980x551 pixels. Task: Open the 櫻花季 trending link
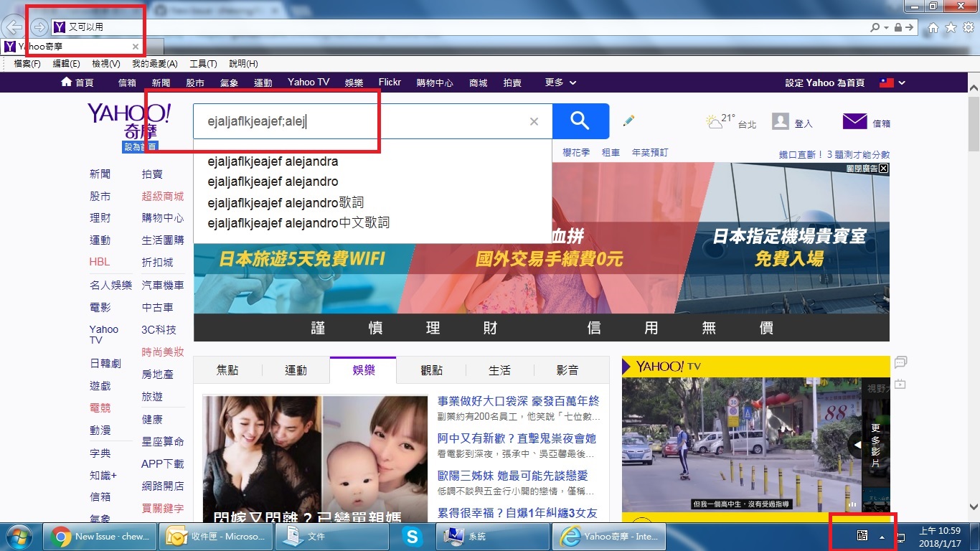(576, 153)
